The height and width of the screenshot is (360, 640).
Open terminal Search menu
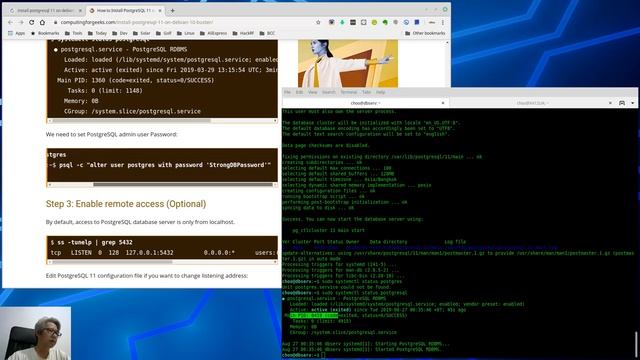pos(329,92)
